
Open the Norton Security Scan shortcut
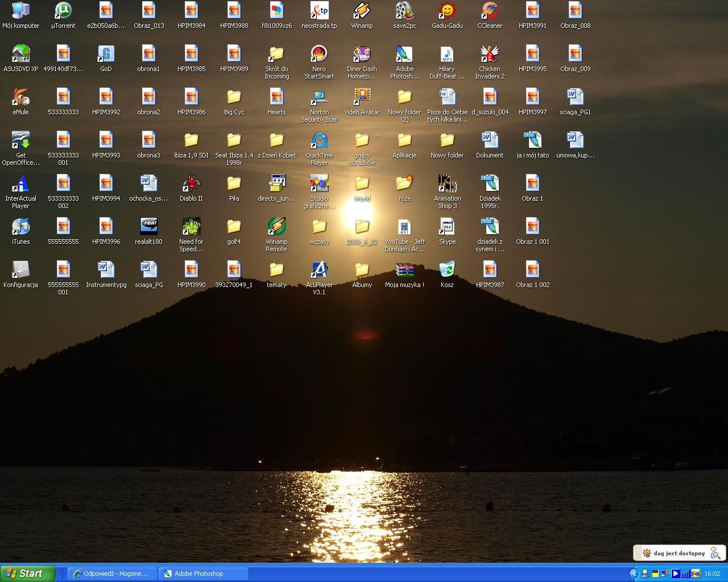coord(319,106)
